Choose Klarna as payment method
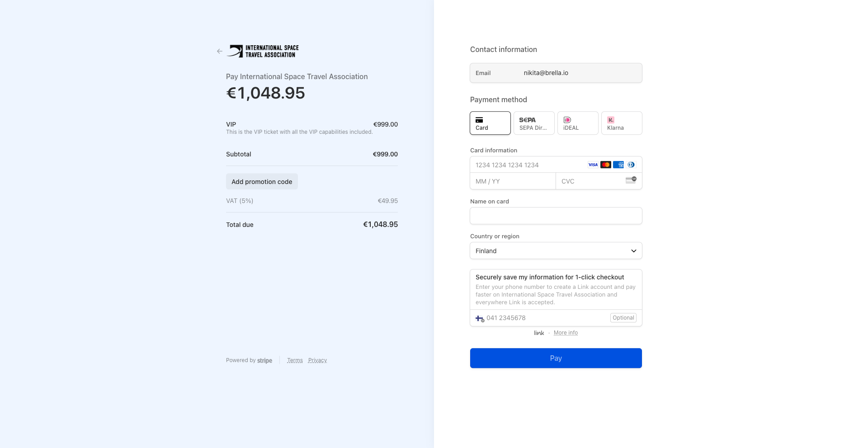Image resolution: width=868 pixels, height=448 pixels. tap(622, 123)
